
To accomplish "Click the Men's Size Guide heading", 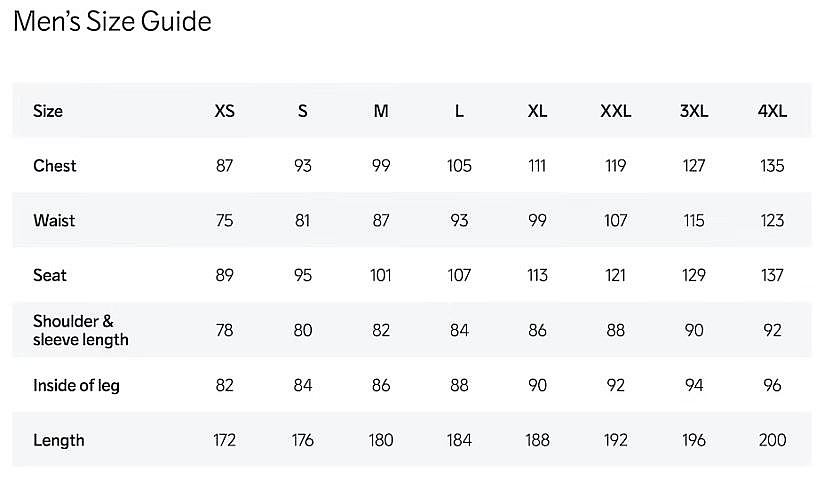I will [112, 21].
